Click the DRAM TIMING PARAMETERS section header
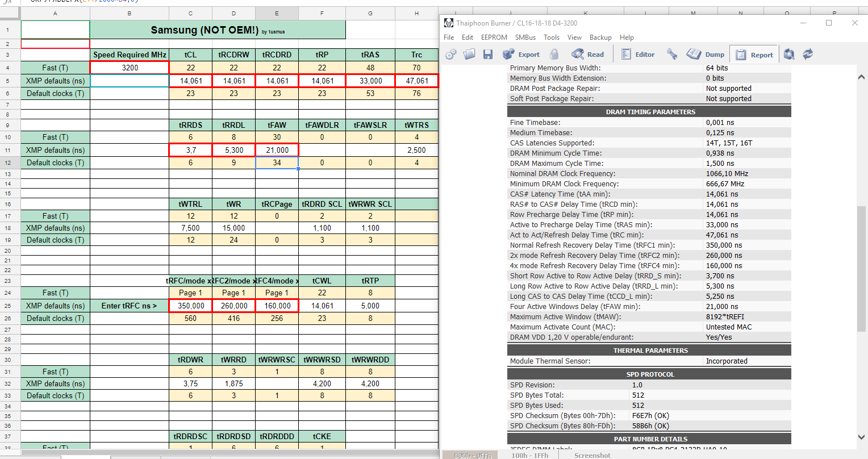This screenshot has width=868, height=459. coord(649,112)
